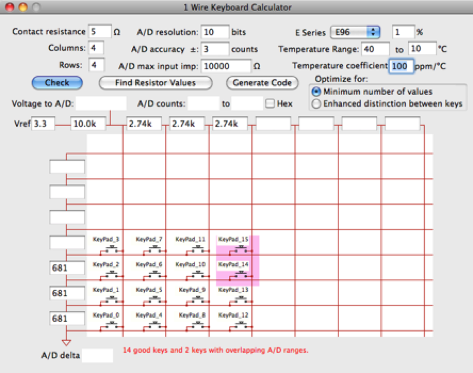This screenshot has height=373, width=473.
Task: Click the KeyPad_15 switch symbol
Action: (x=241, y=249)
